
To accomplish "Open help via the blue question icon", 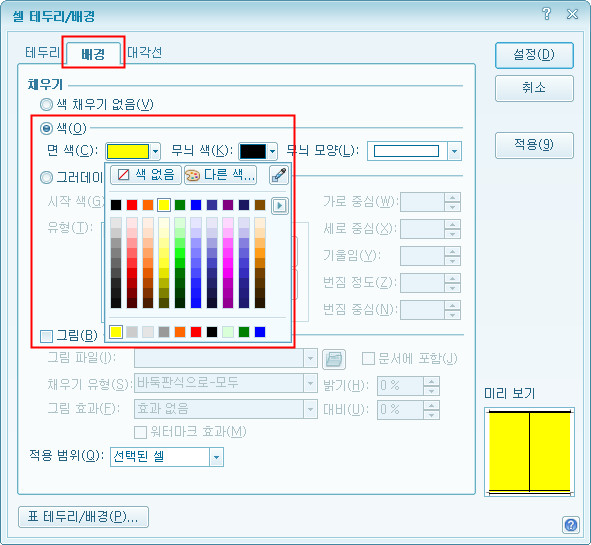I will [x=571, y=524].
